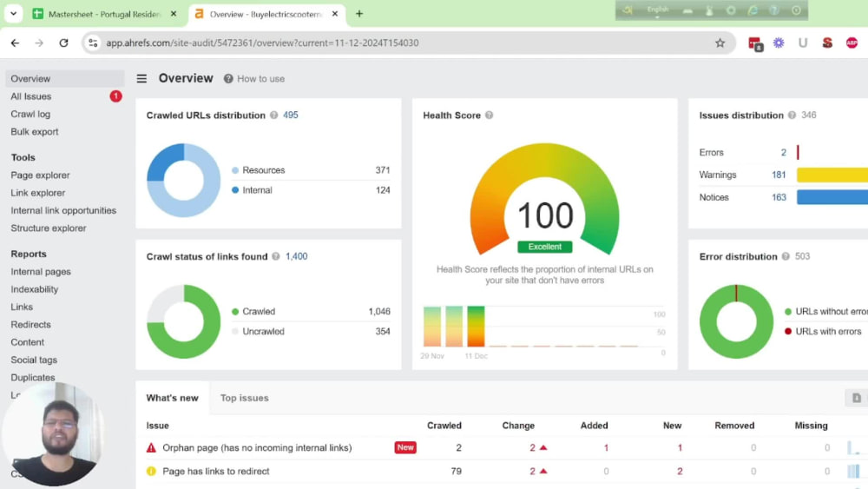Go back with the browser back arrow
The height and width of the screenshot is (489, 868).
(x=15, y=43)
